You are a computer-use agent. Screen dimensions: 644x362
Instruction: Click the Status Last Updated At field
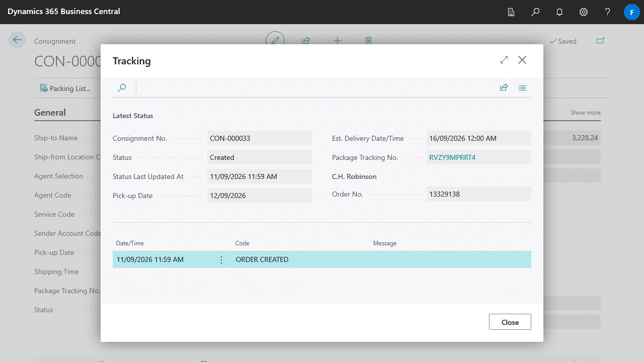(x=260, y=176)
